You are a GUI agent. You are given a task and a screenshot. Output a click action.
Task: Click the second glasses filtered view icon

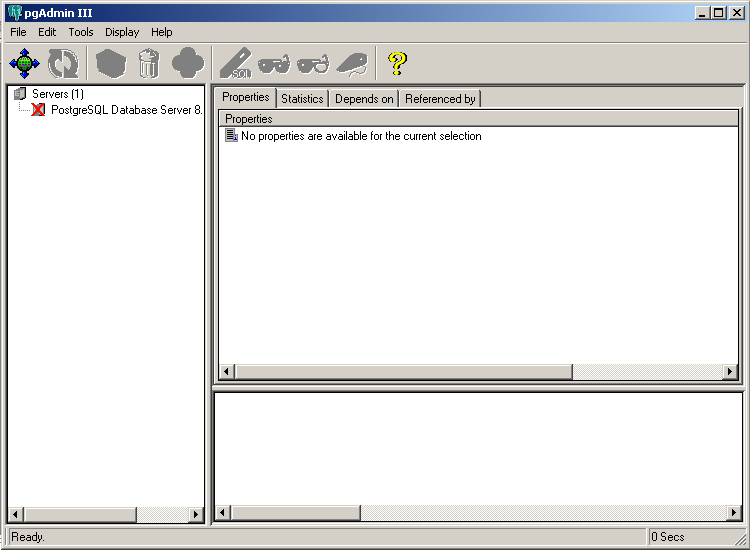point(313,64)
